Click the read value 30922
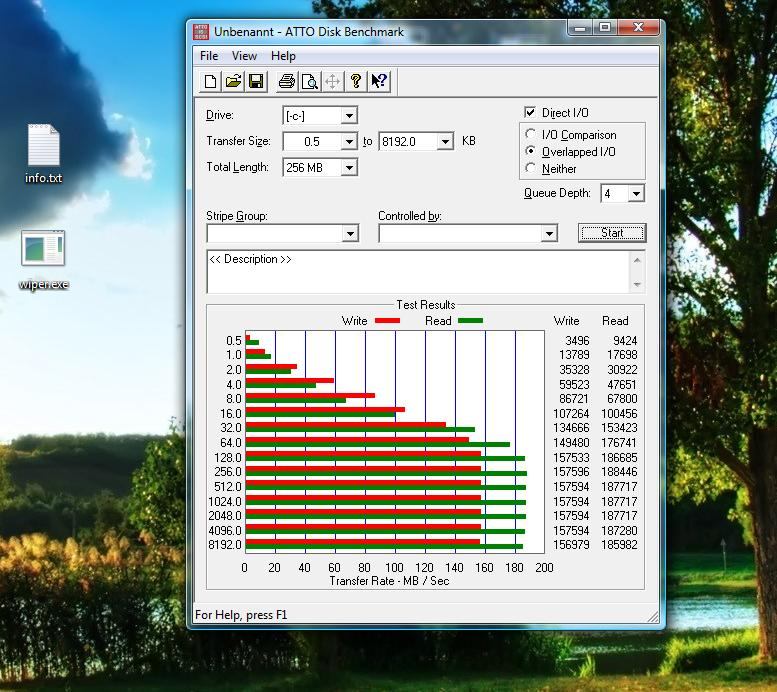 click(622, 370)
